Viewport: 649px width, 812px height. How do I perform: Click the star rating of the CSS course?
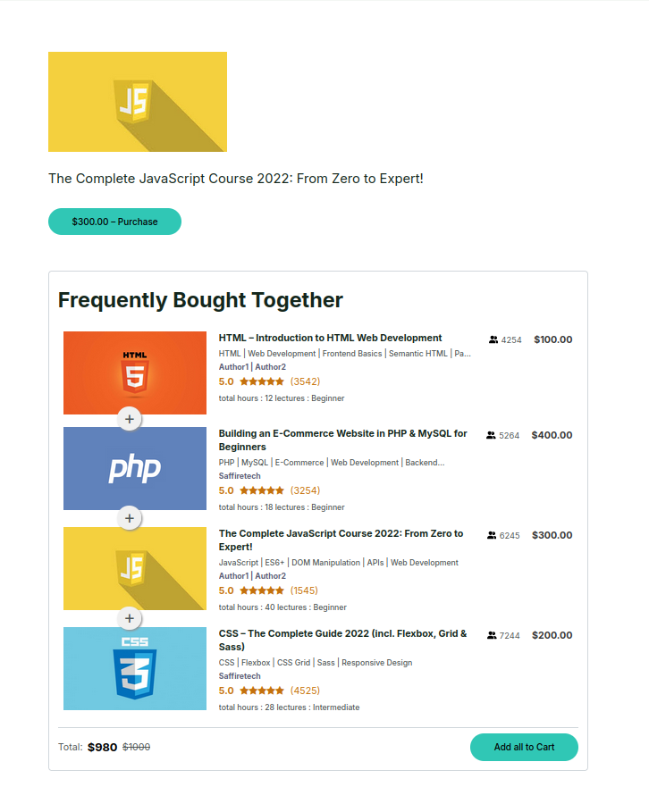[x=261, y=691]
